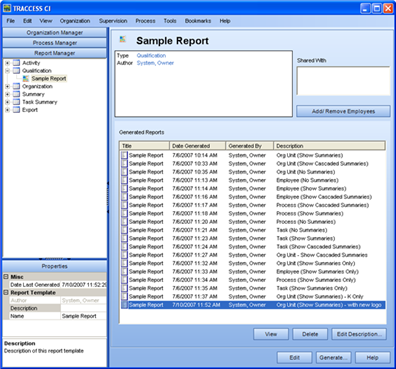Screen dimensions: 396x369
Task: Switch to Report Manager panel
Action: [55, 53]
